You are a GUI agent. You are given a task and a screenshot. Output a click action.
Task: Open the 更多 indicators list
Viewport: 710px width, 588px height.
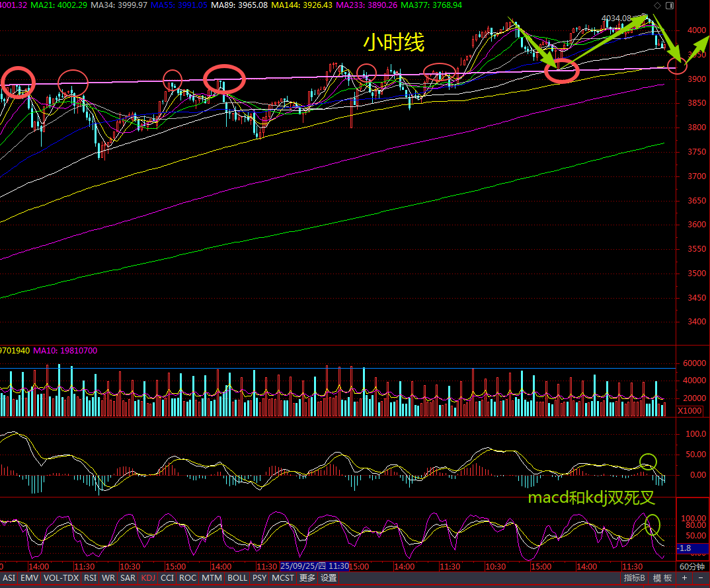tap(307, 578)
